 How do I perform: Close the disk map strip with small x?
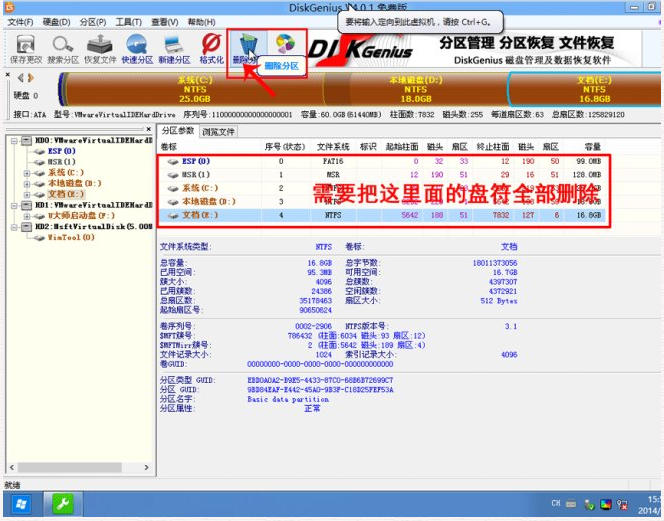point(8,75)
